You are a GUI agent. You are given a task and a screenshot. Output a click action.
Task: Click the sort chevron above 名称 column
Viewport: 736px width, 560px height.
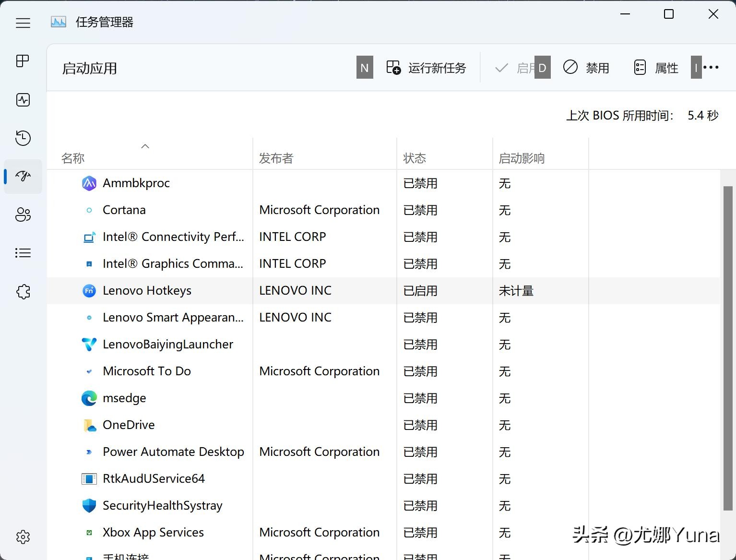145,146
